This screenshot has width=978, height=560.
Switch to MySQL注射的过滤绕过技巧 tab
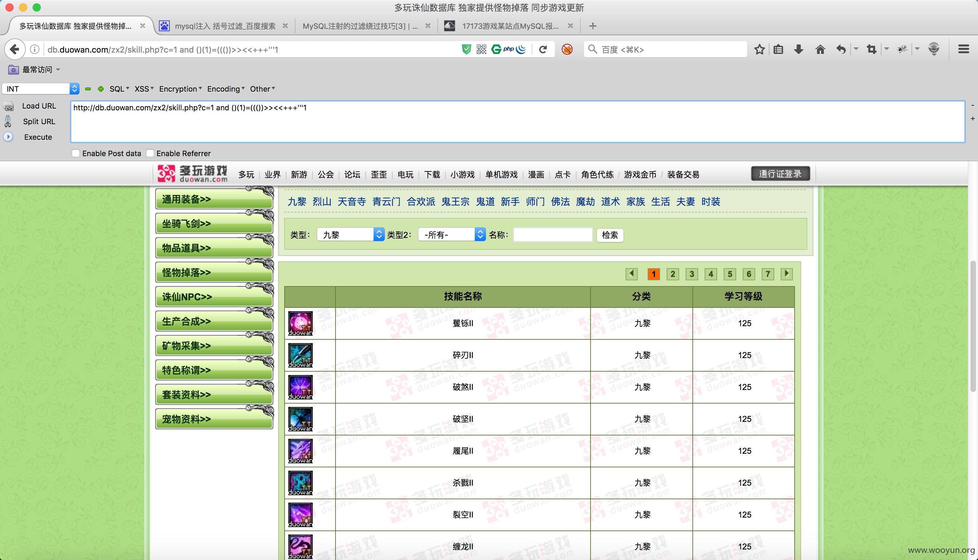pyautogui.click(x=360, y=26)
